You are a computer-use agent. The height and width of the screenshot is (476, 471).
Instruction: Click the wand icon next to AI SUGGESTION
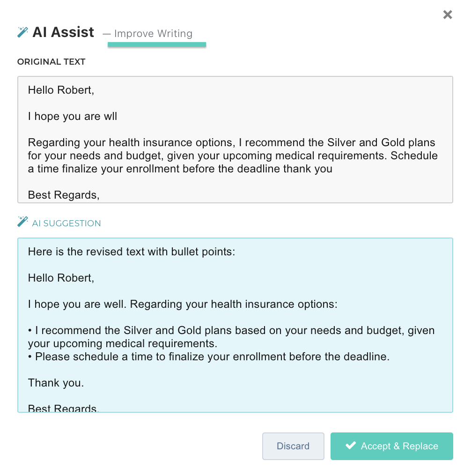click(x=22, y=222)
